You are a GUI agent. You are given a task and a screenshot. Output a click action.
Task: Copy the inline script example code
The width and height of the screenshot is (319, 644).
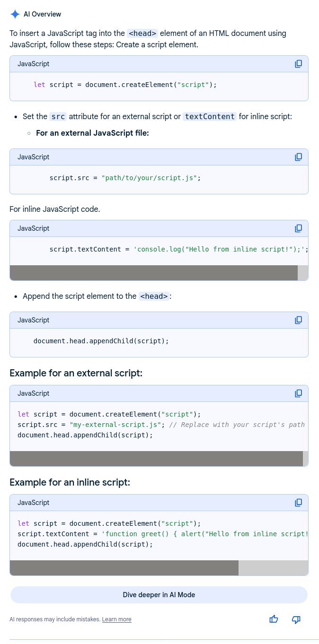click(298, 503)
